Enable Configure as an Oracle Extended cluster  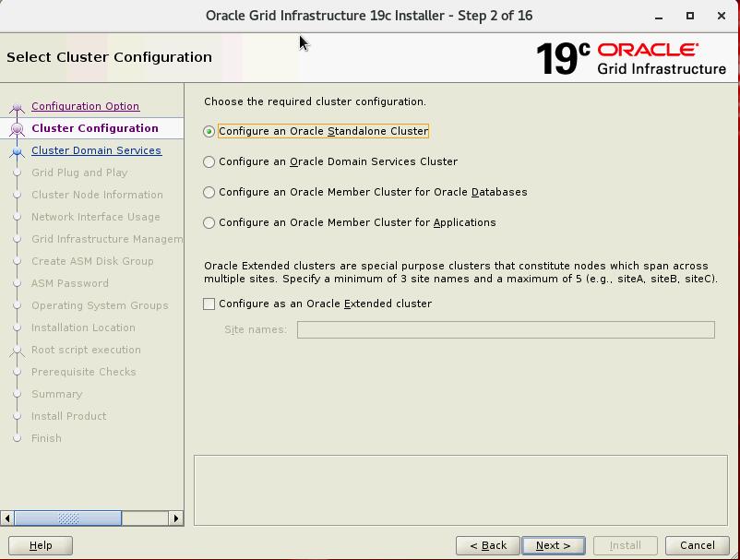209,304
